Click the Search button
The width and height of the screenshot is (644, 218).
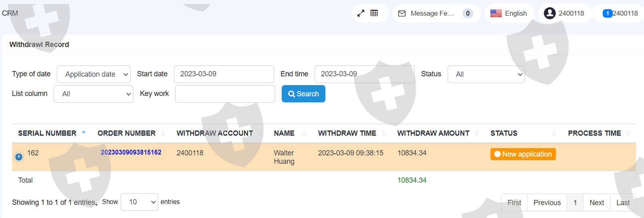tap(303, 94)
